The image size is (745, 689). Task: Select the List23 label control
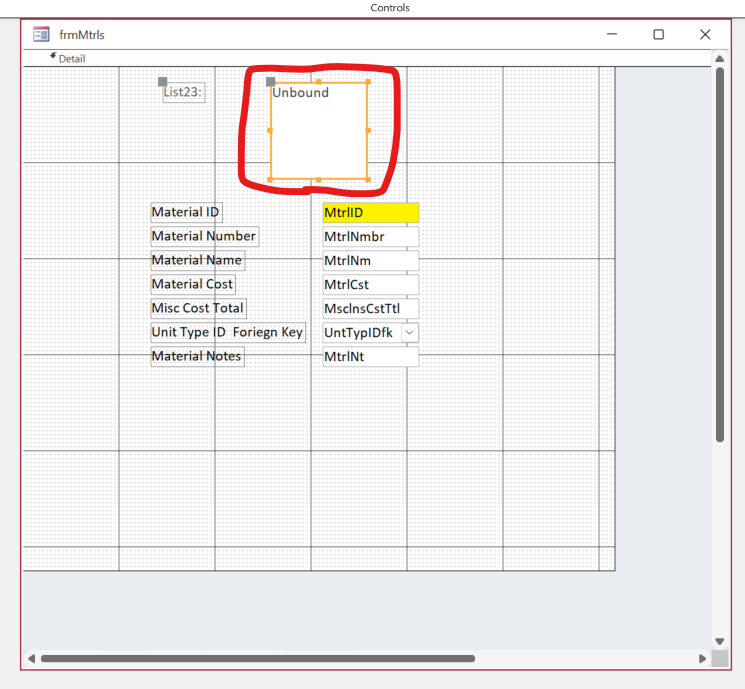click(183, 92)
